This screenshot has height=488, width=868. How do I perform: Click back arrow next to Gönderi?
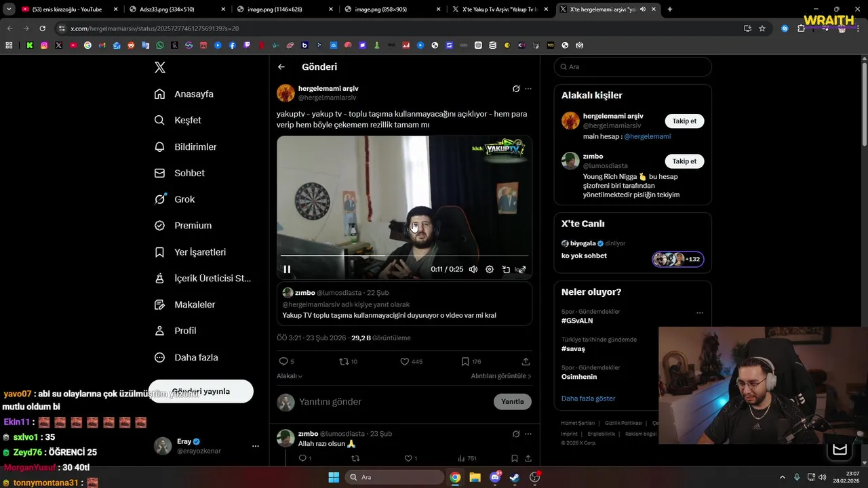coord(281,67)
